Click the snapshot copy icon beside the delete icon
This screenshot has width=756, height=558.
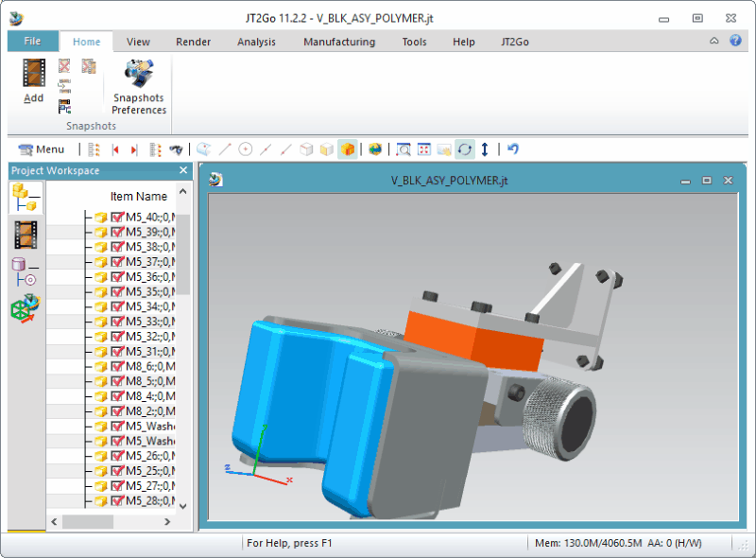89,65
